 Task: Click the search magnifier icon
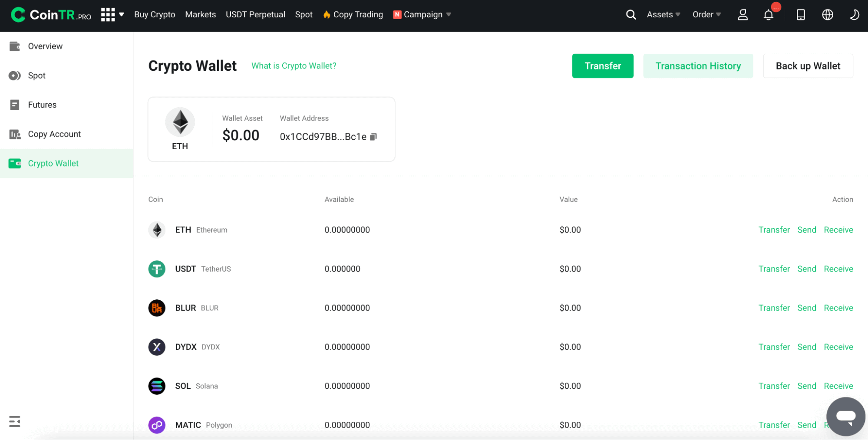(x=630, y=15)
